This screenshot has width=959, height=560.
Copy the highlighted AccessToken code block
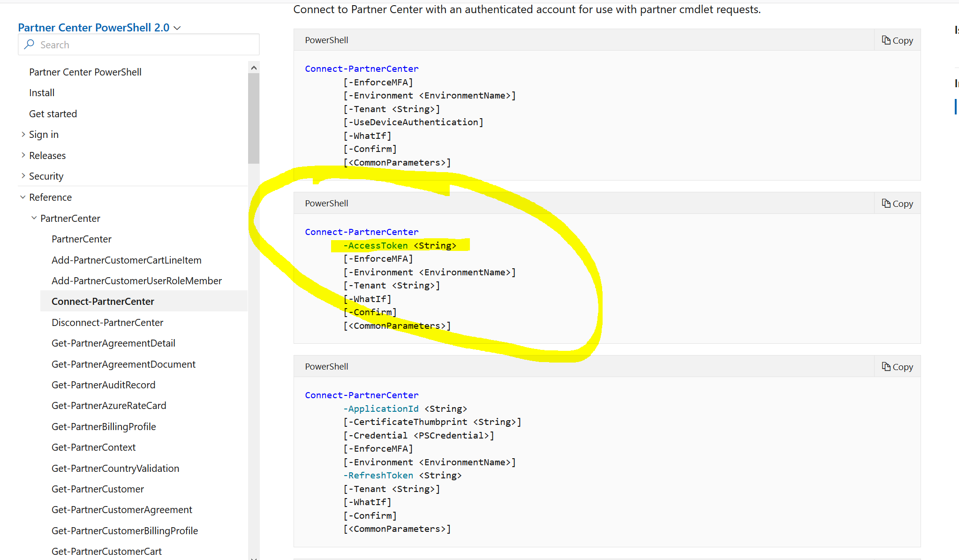pyautogui.click(x=897, y=203)
